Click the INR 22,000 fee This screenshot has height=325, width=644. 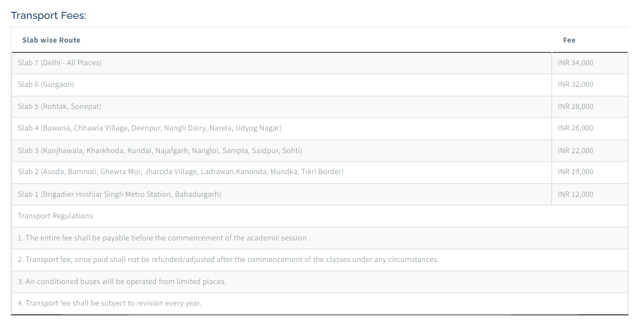[576, 150]
